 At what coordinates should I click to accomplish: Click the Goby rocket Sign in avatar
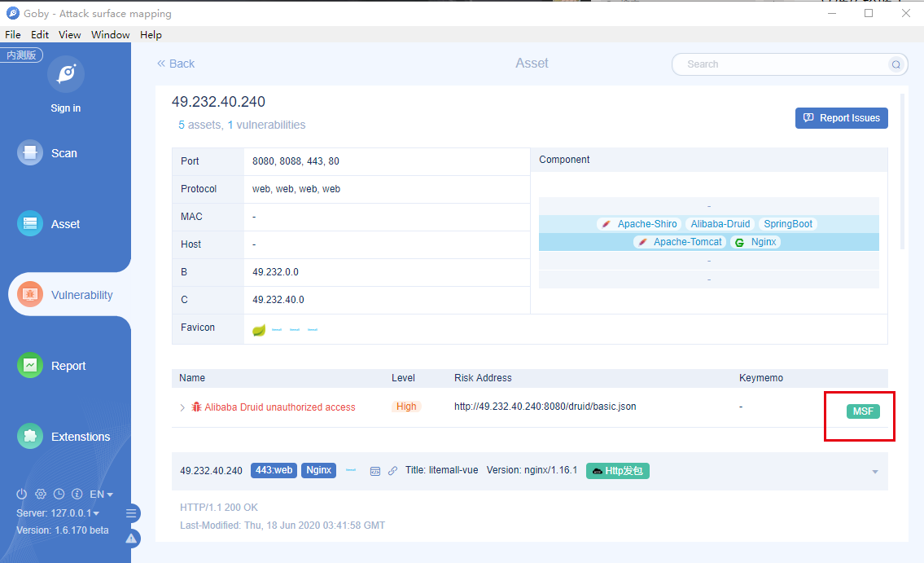66,74
